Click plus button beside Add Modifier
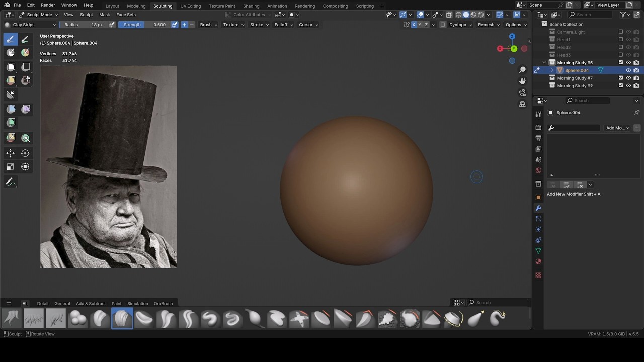Viewport: 644px width, 362px height. pyautogui.click(x=637, y=128)
